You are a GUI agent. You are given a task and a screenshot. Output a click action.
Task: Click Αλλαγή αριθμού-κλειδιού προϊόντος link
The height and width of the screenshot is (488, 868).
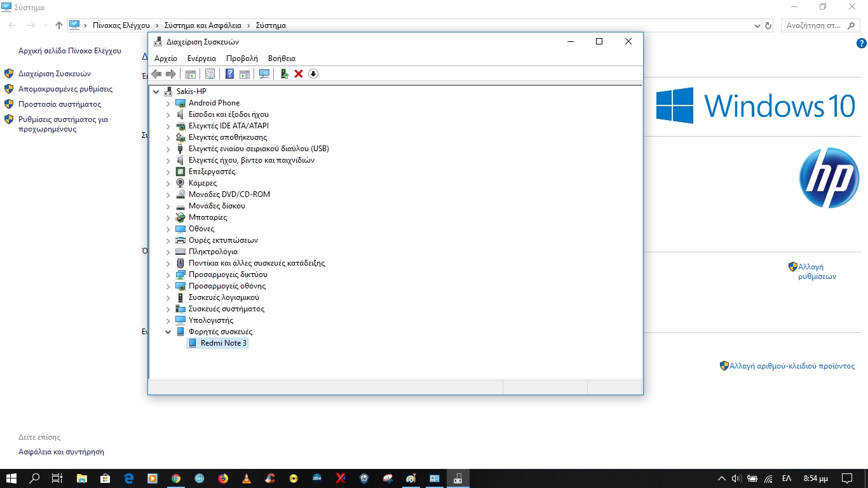792,366
